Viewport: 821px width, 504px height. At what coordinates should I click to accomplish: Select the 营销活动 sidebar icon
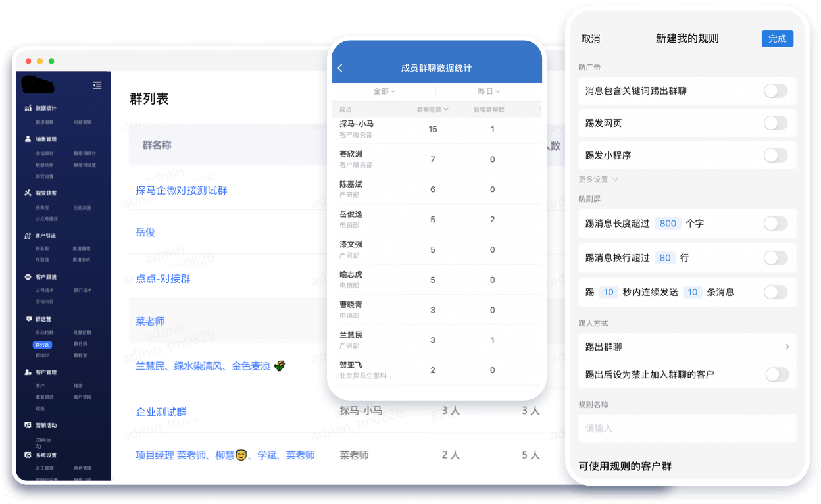click(27, 426)
